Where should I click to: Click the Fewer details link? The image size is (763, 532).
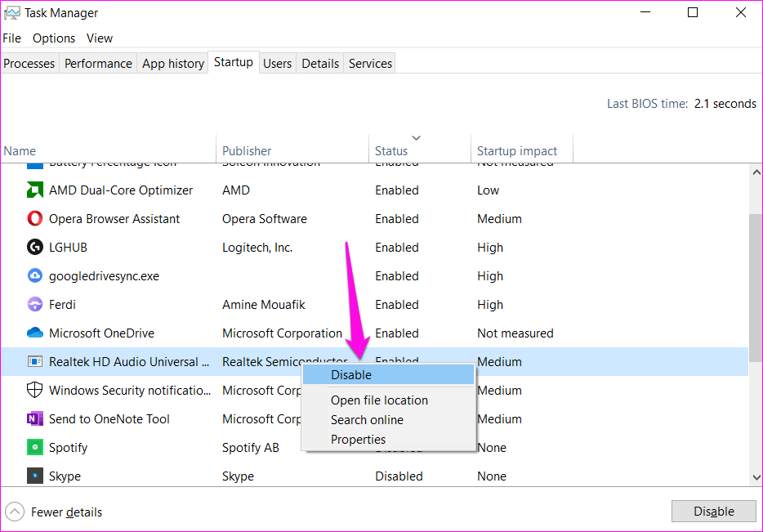67,512
